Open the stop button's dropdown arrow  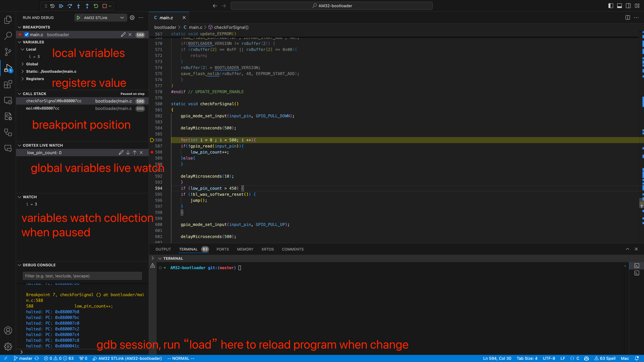coord(110,6)
